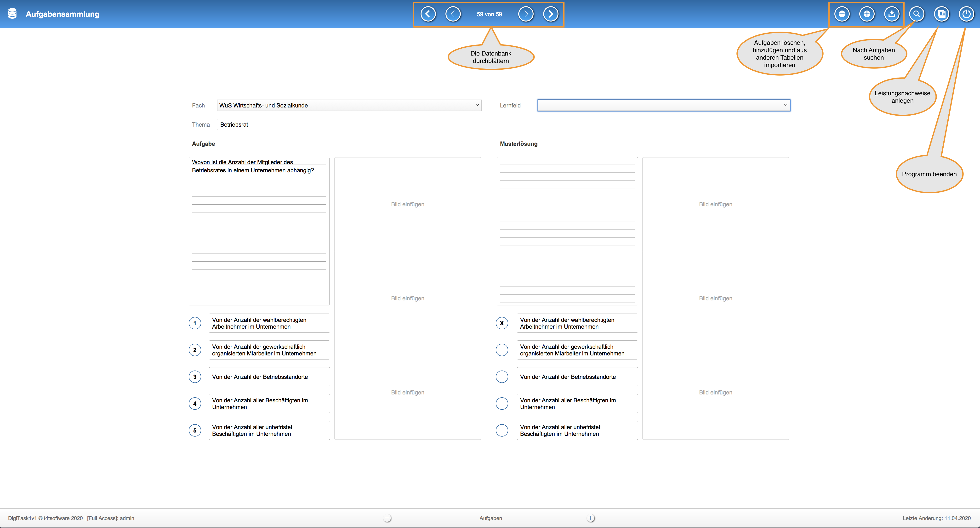Mark the fifth answer as correct solution
The width and height of the screenshot is (980, 528).
coord(502,430)
